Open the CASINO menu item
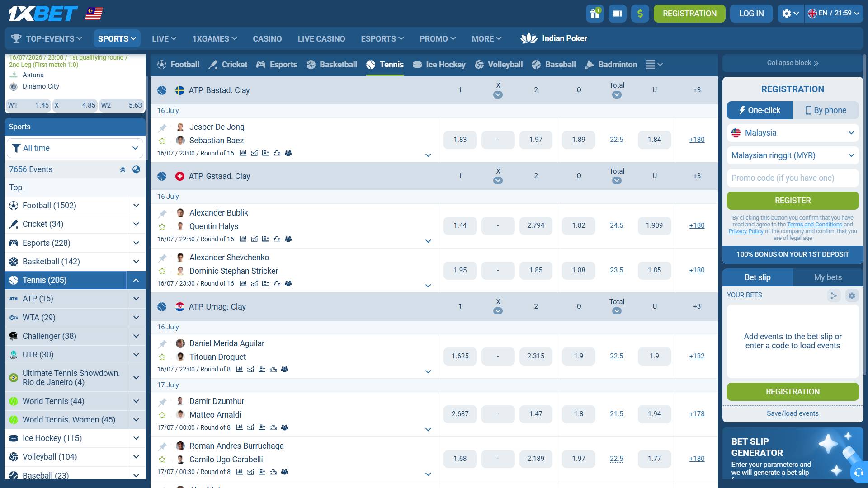Screen dimensions: 868x488 [x=267, y=39]
